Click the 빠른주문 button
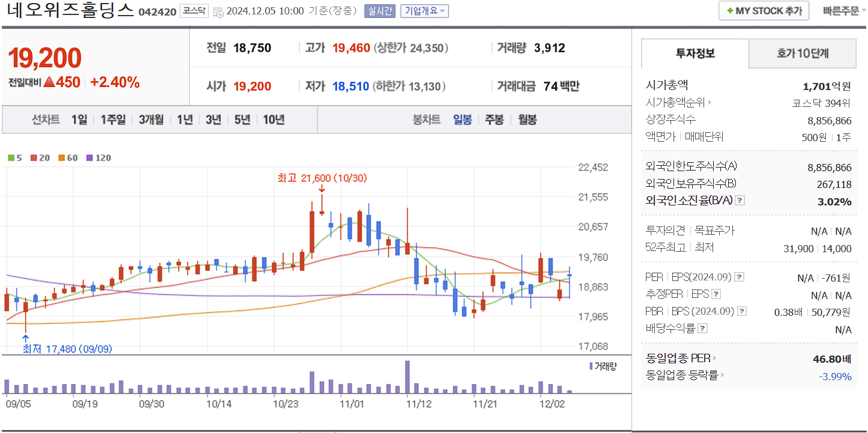868x433 pixels. [x=842, y=10]
